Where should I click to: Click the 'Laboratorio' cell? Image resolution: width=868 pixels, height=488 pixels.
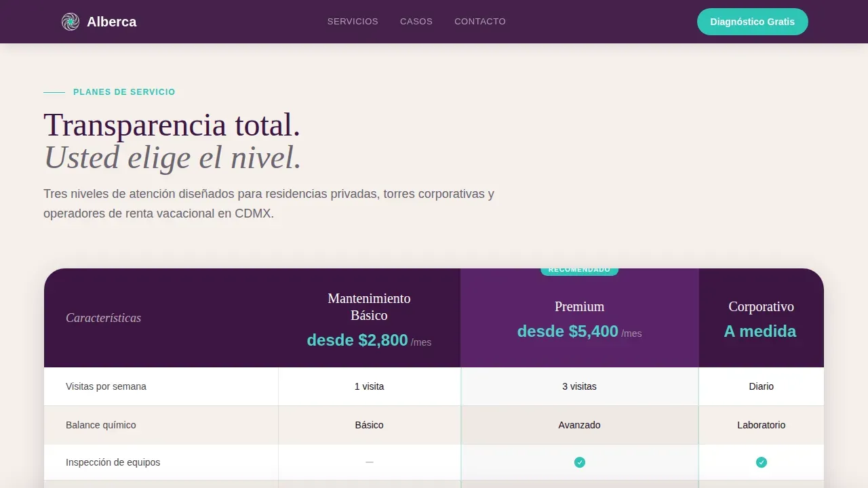[762, 425]
